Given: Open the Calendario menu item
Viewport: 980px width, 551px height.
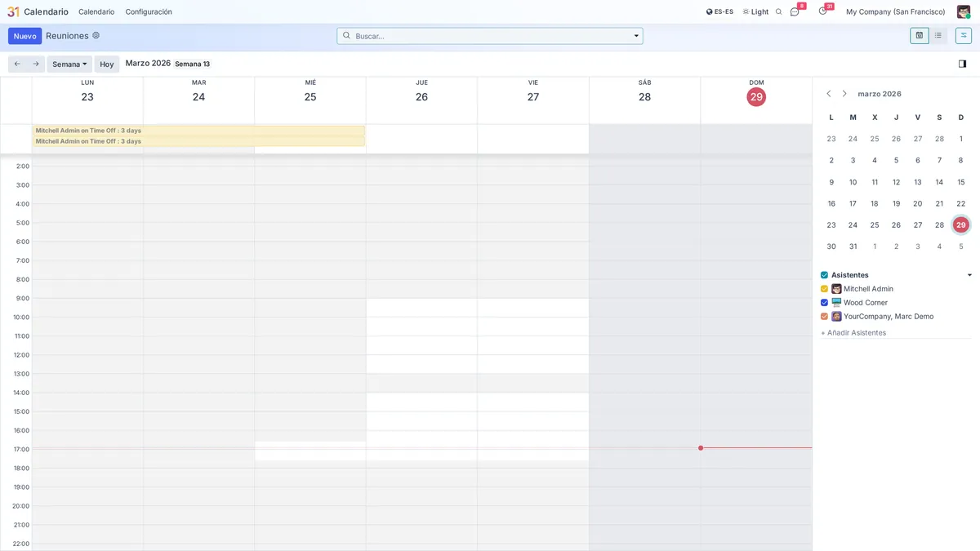Looking at the screenshot, I should pos(96,11).
